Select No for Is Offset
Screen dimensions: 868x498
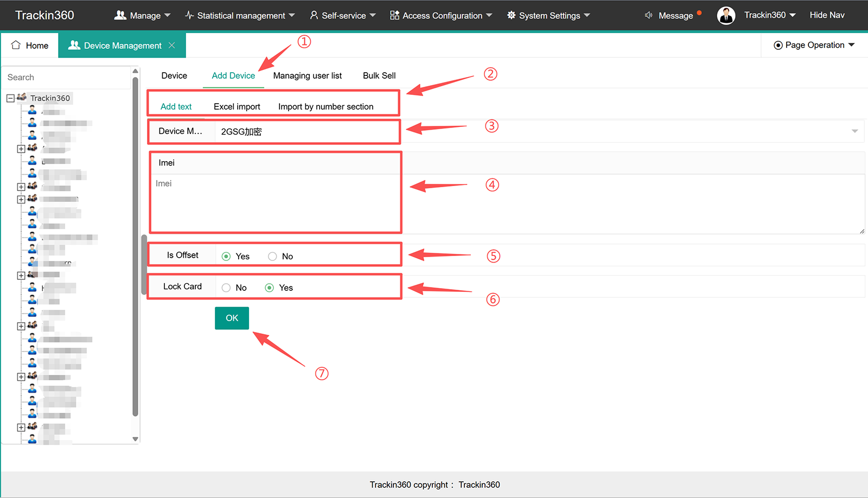click(x=272, y=257)
